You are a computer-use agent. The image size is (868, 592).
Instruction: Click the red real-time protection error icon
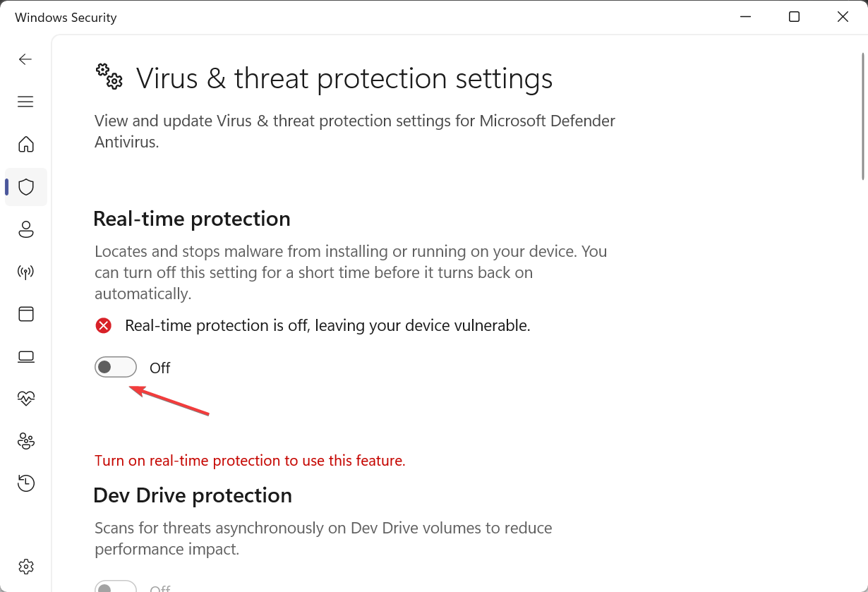coord(104,325)
